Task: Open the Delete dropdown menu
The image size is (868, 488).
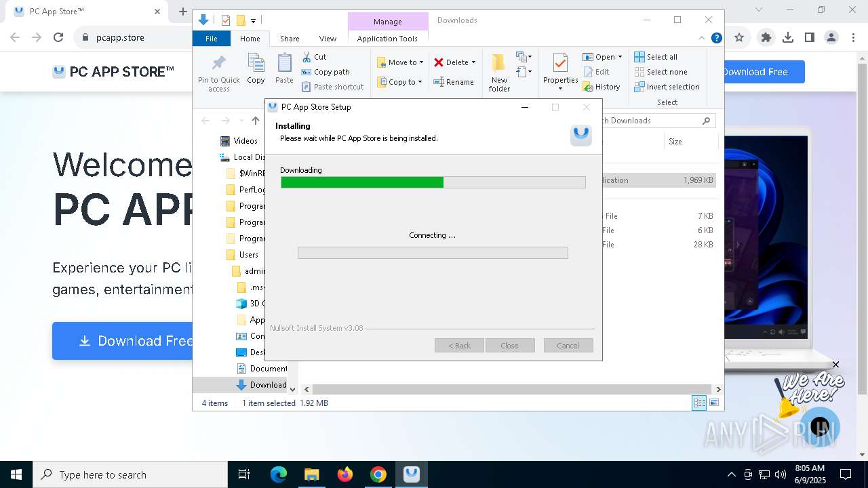Action: click(x=473, y=62)
